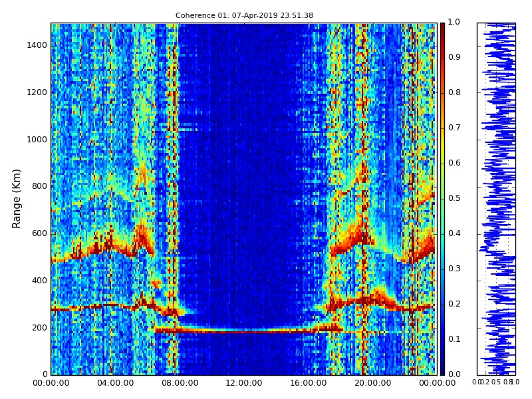Click the x-axis time label '12:00:00'
This screenshot has height=399, width=532.
click(244, 383)
